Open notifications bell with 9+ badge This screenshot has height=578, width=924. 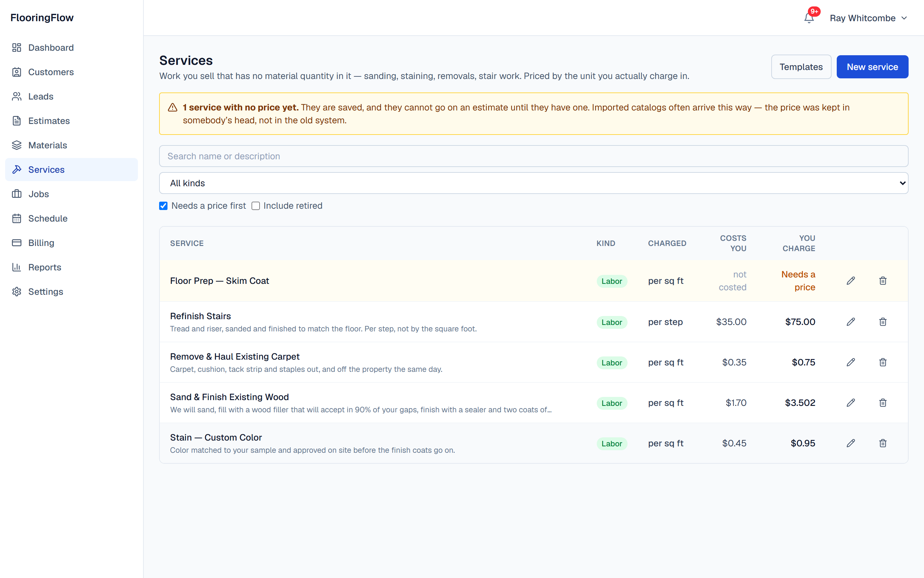[x=809, y=18]
